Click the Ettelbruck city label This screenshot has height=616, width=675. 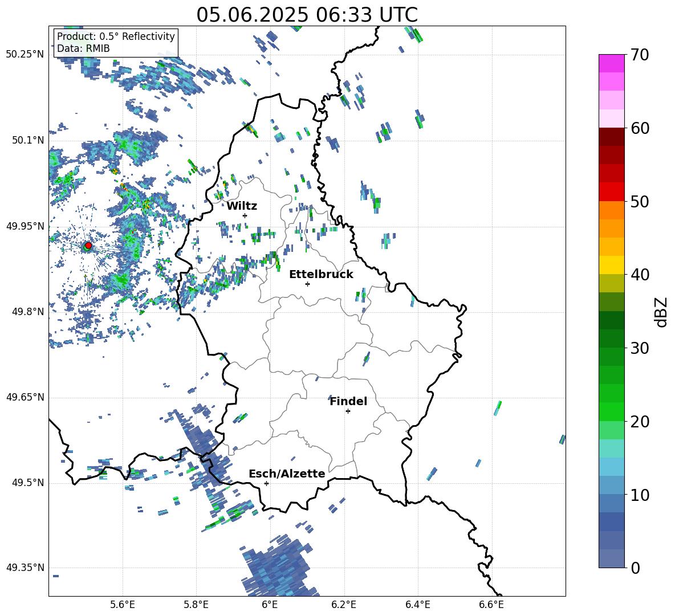tap(321, 275)
